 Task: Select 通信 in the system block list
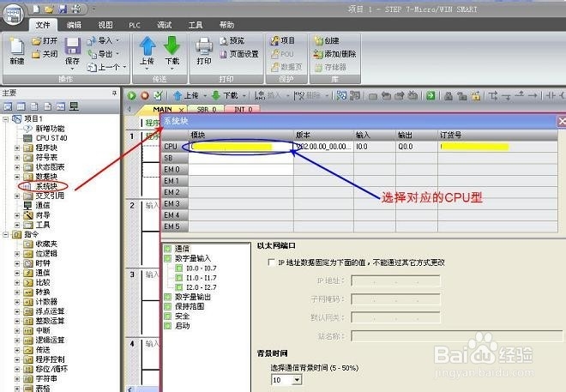click(182, 249)
